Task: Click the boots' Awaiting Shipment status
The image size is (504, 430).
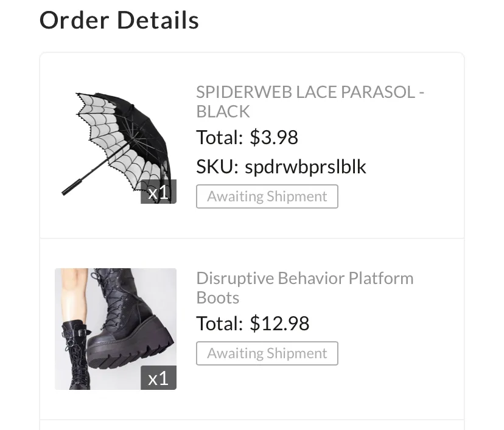Action: (267, 353)
